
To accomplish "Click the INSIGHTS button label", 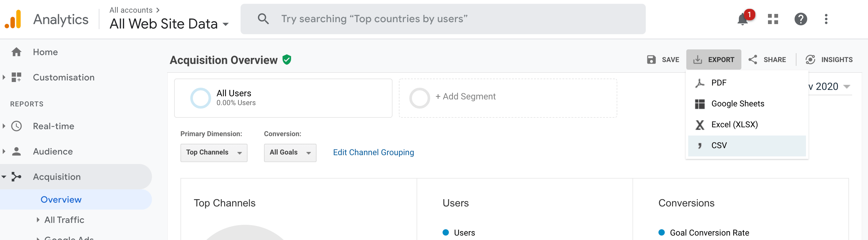I will [x=837, y=60].
